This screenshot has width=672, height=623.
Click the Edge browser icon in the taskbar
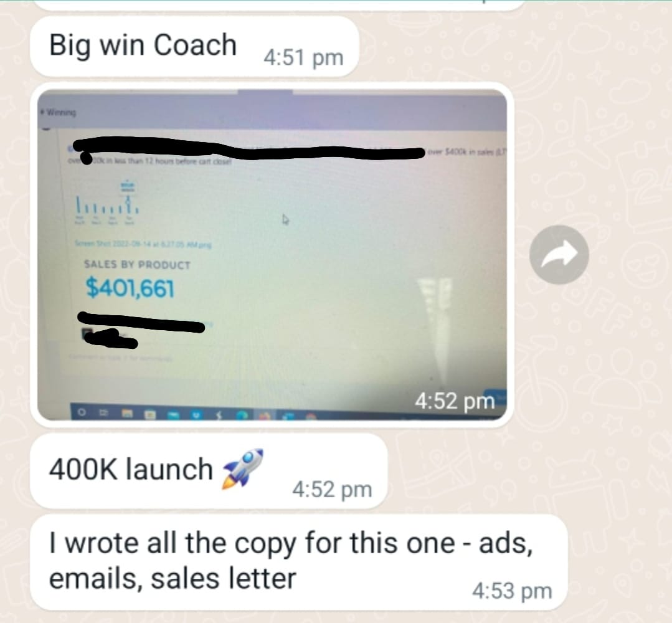[x=242, y=416]
